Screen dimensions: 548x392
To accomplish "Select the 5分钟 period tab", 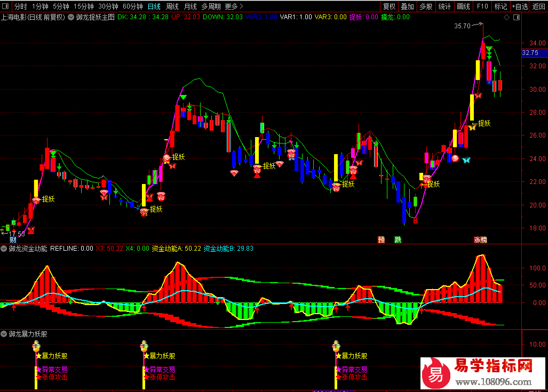I will pos(61,6).
